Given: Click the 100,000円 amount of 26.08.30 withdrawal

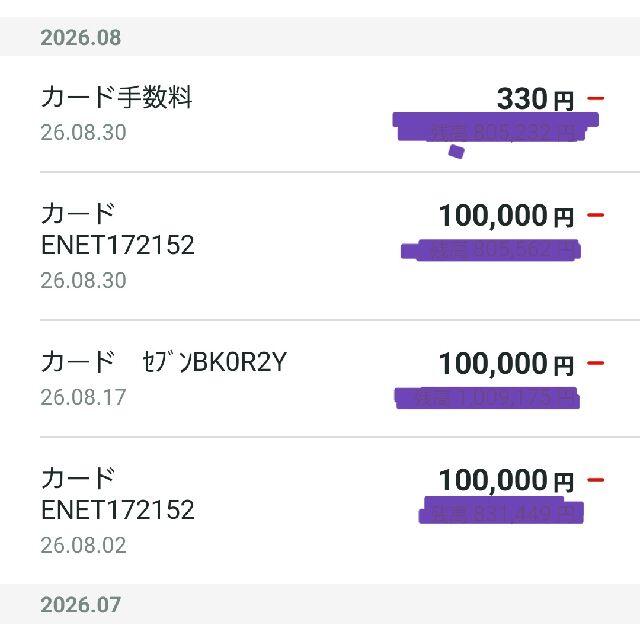Looking at the screenshot, I should tap(506, 216).
